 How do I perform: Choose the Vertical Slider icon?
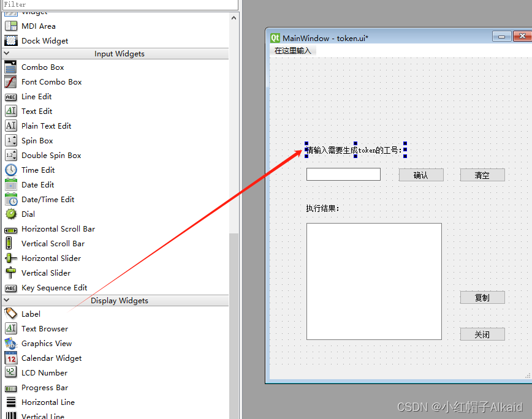tap(11, 273)
